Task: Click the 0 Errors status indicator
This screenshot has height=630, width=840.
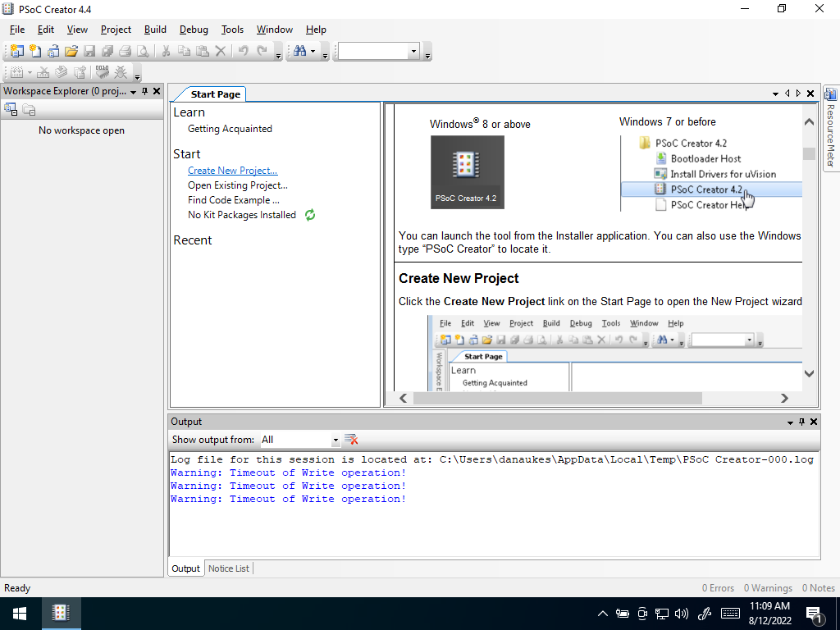Action: (x=718, y=587)
